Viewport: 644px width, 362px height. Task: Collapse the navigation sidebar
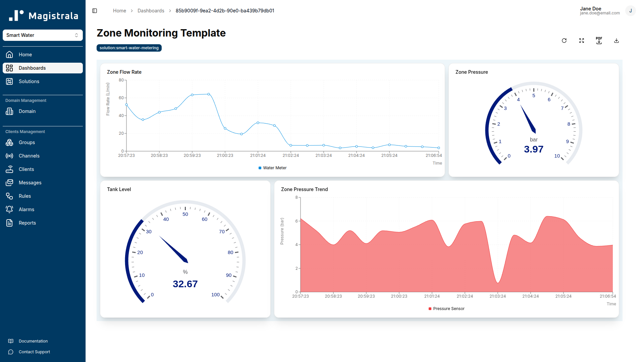pos(94,10)
